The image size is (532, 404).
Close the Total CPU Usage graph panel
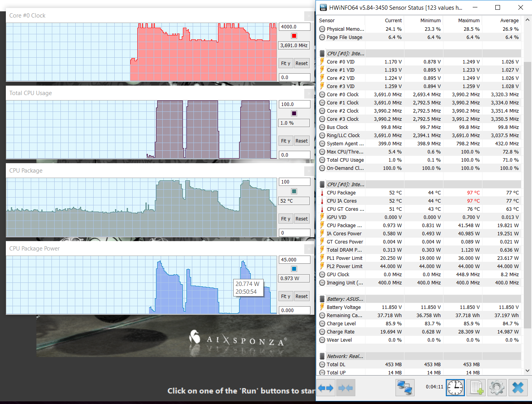tap(309, 94)
